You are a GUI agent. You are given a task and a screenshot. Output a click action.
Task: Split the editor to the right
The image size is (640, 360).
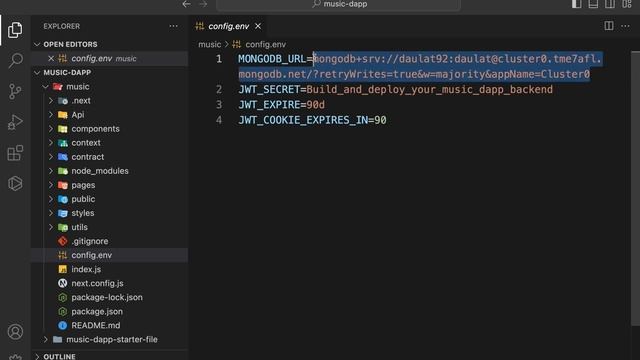[609, 26]
